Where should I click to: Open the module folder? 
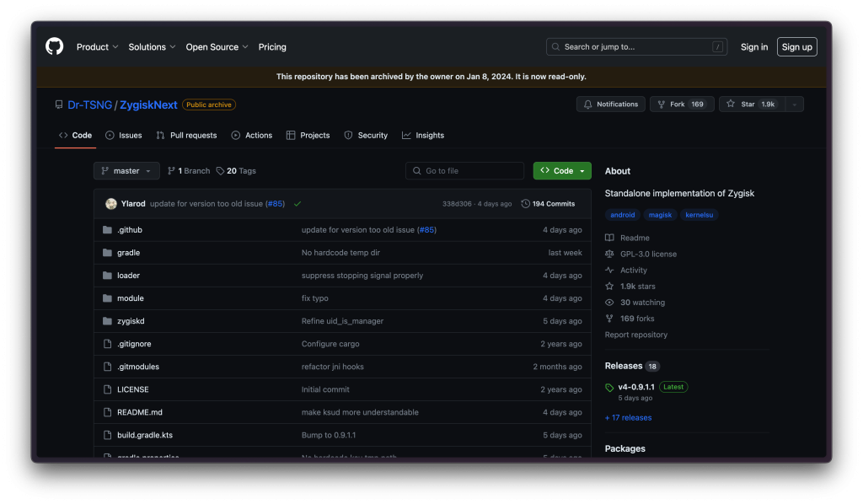coord(131,298)
